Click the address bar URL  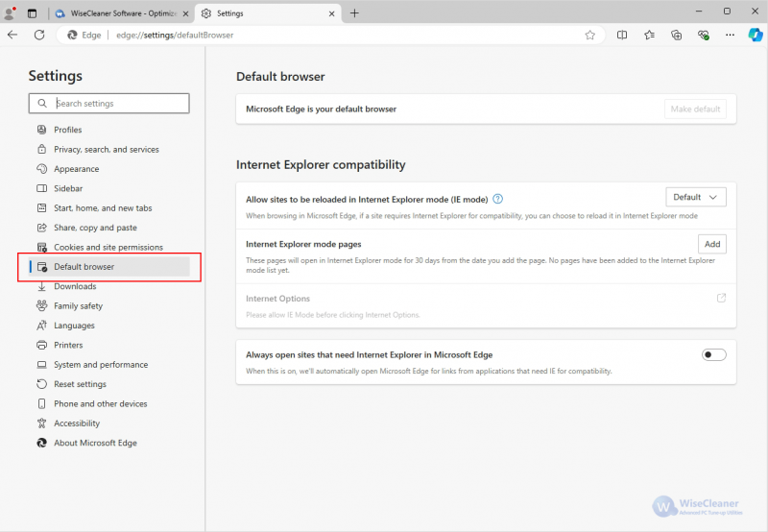coord(175,35)
